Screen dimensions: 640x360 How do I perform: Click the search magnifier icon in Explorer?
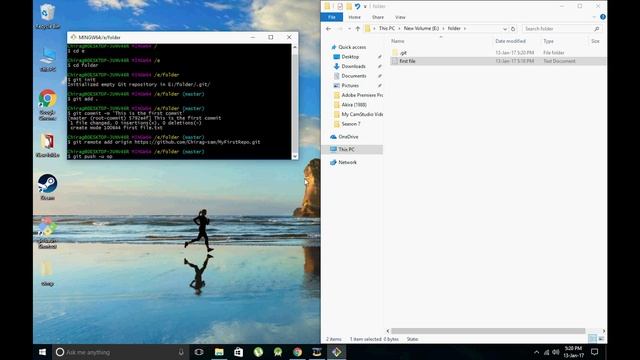(596, 29)
